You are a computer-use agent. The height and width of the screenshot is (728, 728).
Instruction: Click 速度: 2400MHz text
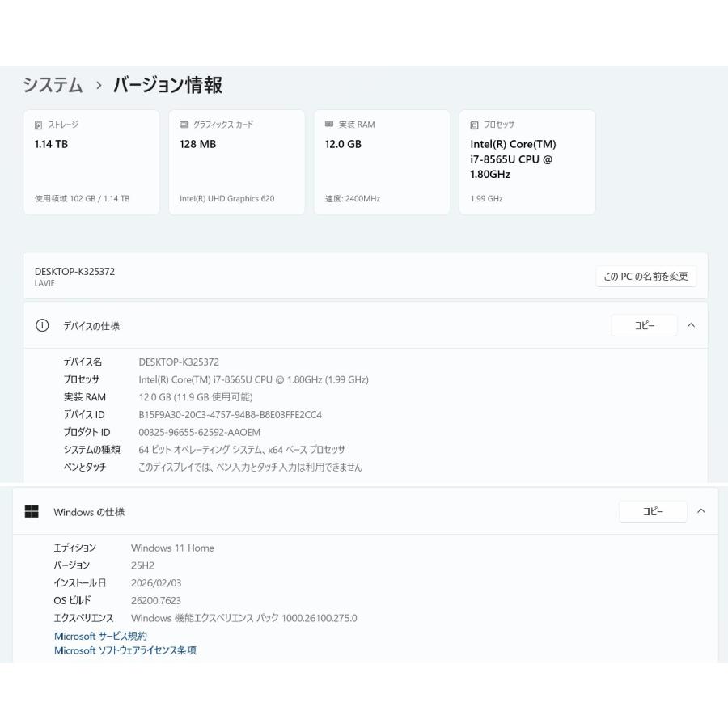click(353, 199)
